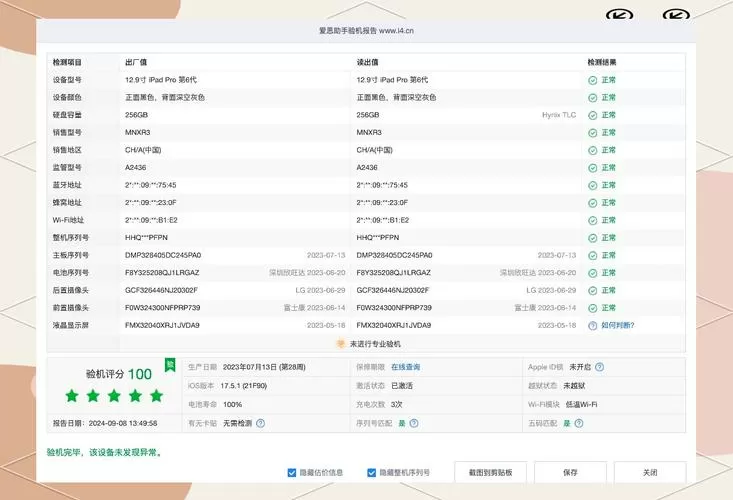
Task: Click factory value DMP328405DC245PA0 in 主板序列号 row
Action: point(163,255)
